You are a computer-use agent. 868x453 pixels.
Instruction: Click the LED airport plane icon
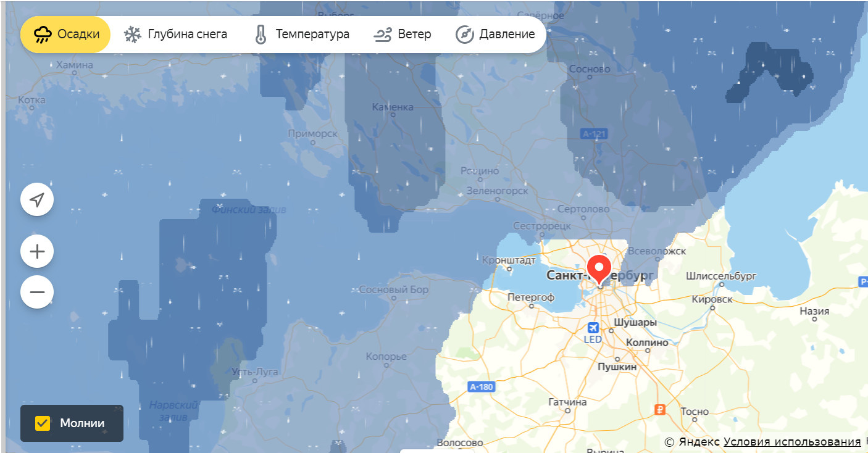[x=593, y=327]
